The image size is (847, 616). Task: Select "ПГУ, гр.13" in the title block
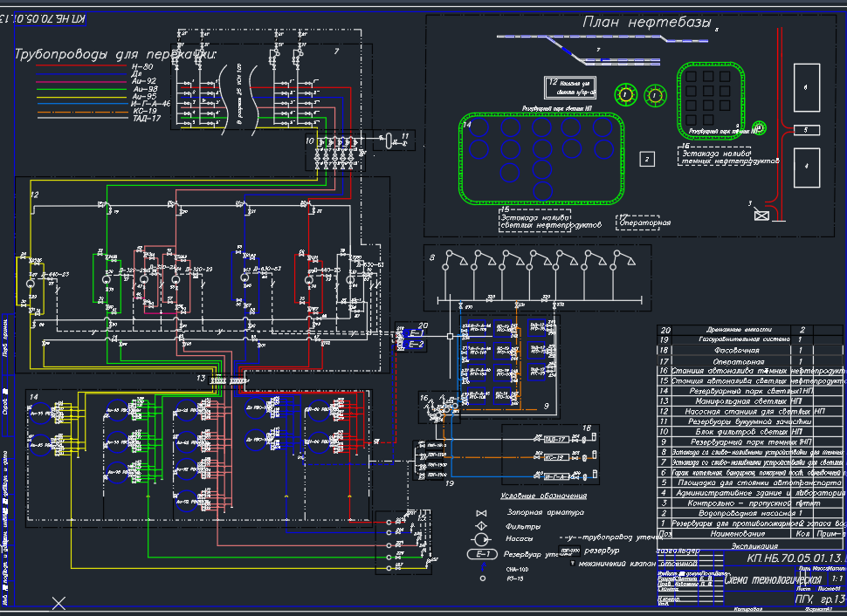(x=821, y=599)
